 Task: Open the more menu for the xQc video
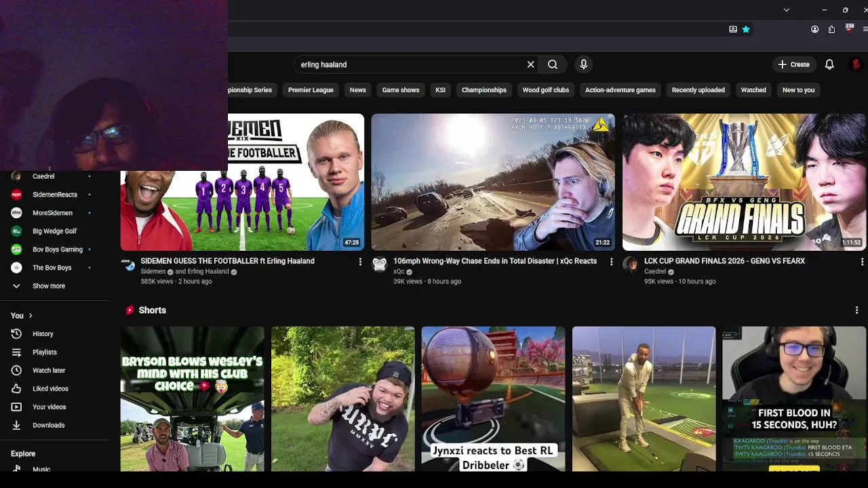pos(611,262)
